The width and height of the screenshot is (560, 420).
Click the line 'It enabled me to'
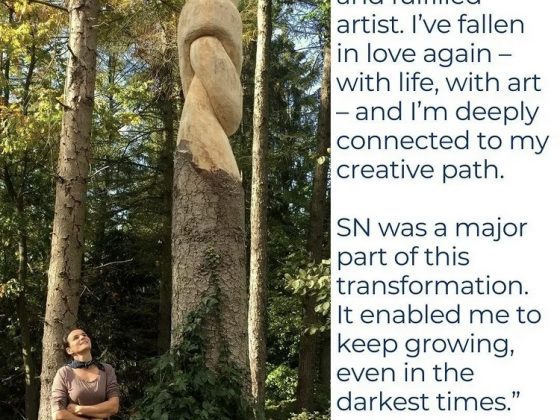point(439,315)
